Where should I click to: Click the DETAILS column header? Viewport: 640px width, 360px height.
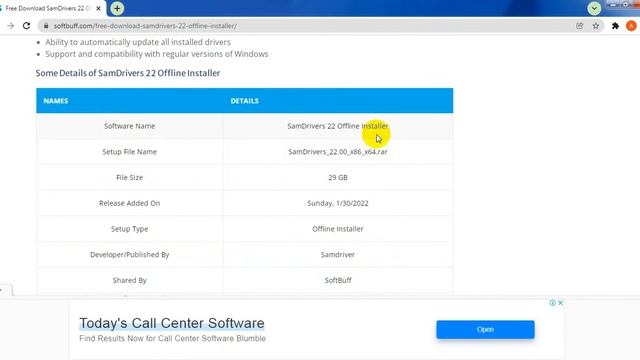[244, 101]
